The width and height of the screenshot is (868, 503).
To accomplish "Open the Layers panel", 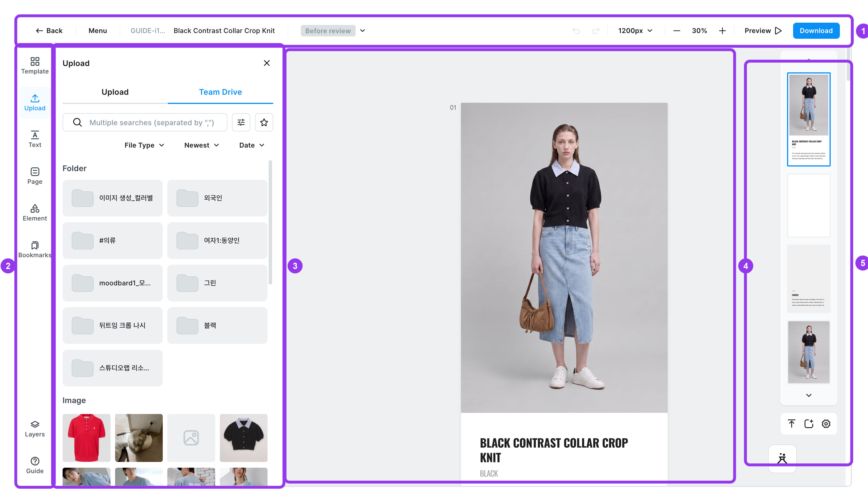I will (x=35, y=429).
